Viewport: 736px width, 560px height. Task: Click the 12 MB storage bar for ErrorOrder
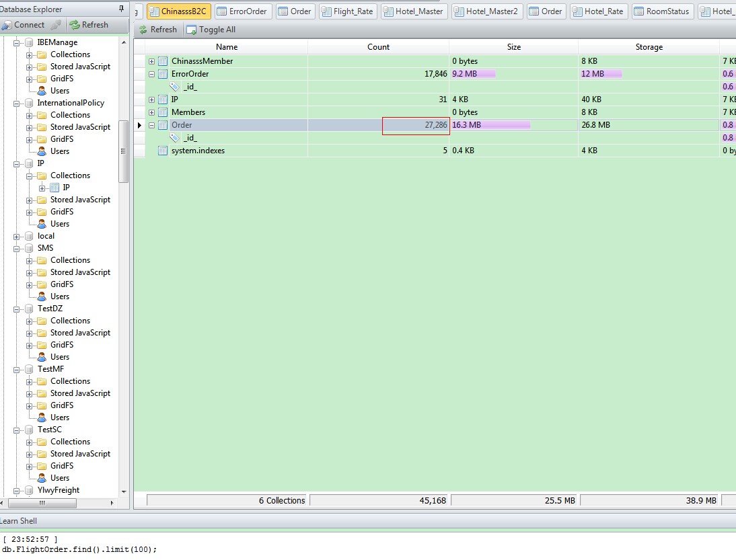tap(601, 74)
